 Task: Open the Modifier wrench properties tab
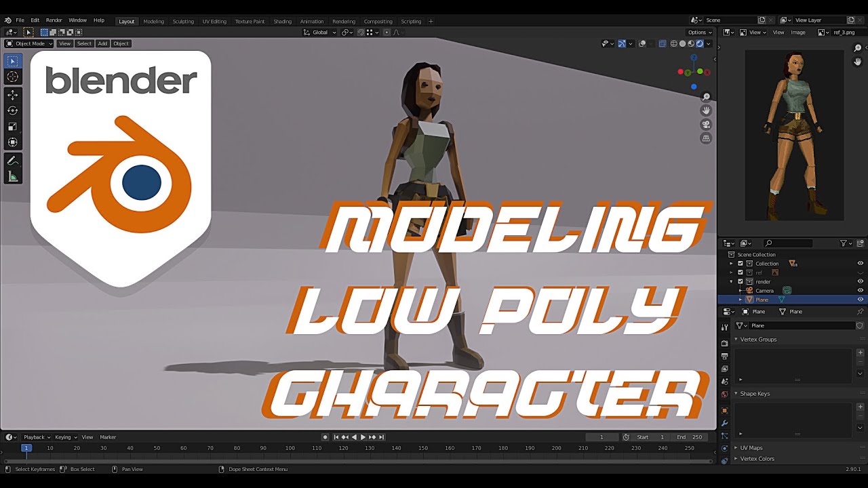click(724, 424)
